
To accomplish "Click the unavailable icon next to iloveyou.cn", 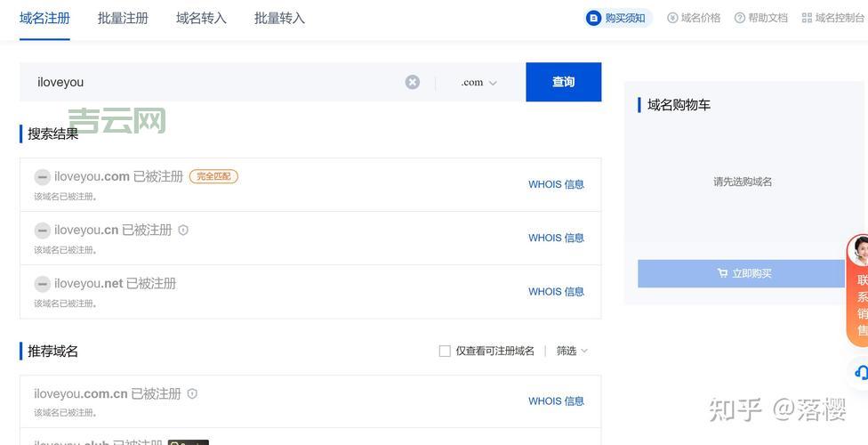I will click(x=42, y=231).
